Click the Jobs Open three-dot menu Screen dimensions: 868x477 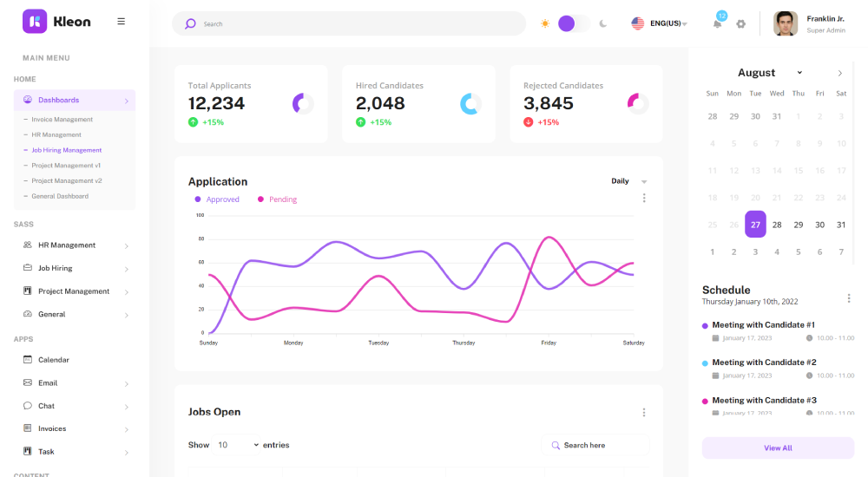pos(644,413)
